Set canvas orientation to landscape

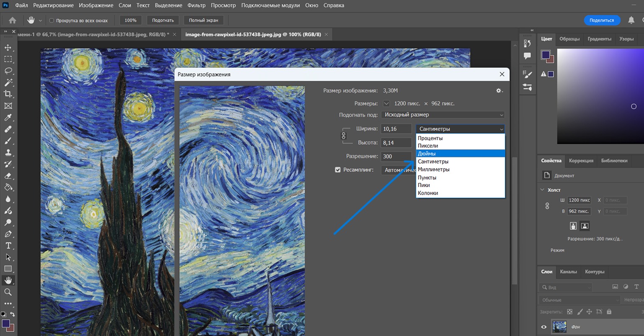point(585,226)
